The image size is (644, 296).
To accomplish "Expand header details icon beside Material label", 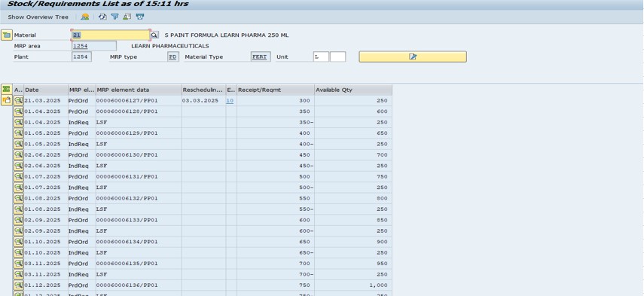I will click(x=7, y=35).
